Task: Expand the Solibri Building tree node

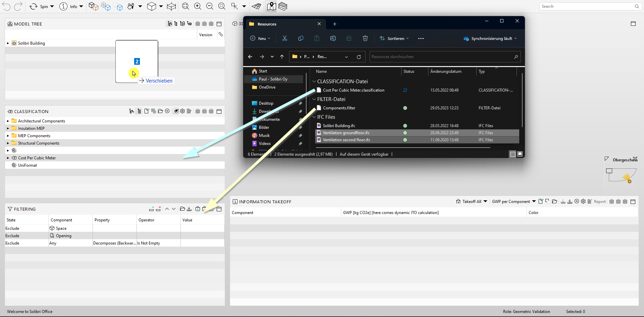Action: [8, 43]
